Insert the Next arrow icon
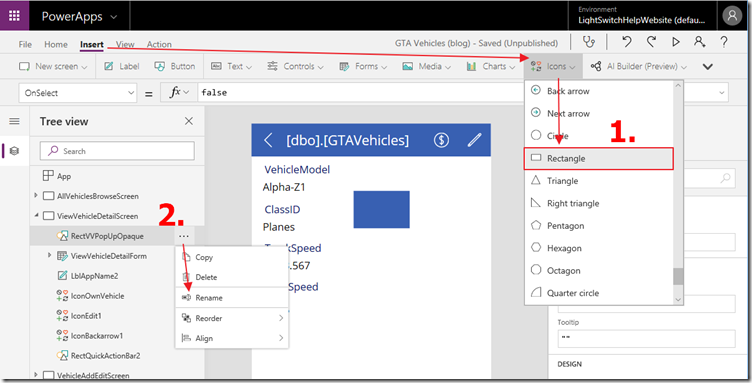The image size is (752, 383). click(x=600, y=113)
